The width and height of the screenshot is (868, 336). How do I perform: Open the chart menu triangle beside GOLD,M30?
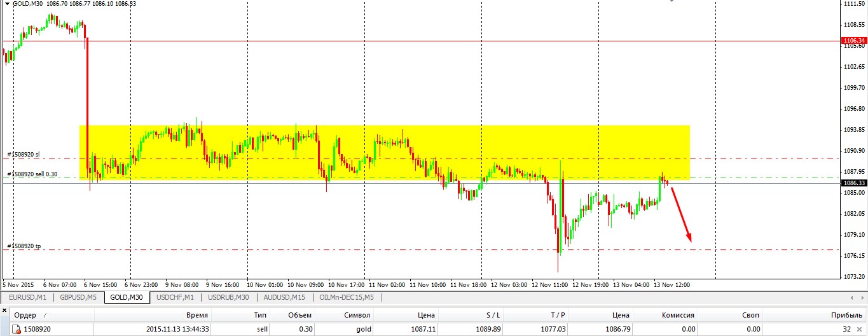[x=6, y=3]
